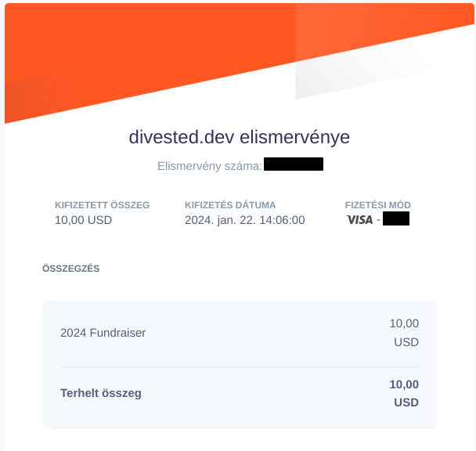Click the "FIZETÉSI MÓD" heading
This screenshot has width=476, height=451.
377,205
